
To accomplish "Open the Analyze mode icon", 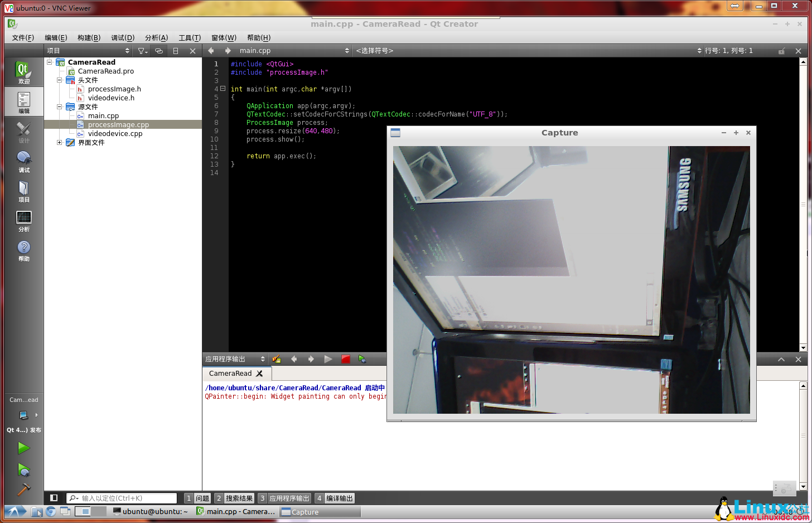I will tap(23, 221).
